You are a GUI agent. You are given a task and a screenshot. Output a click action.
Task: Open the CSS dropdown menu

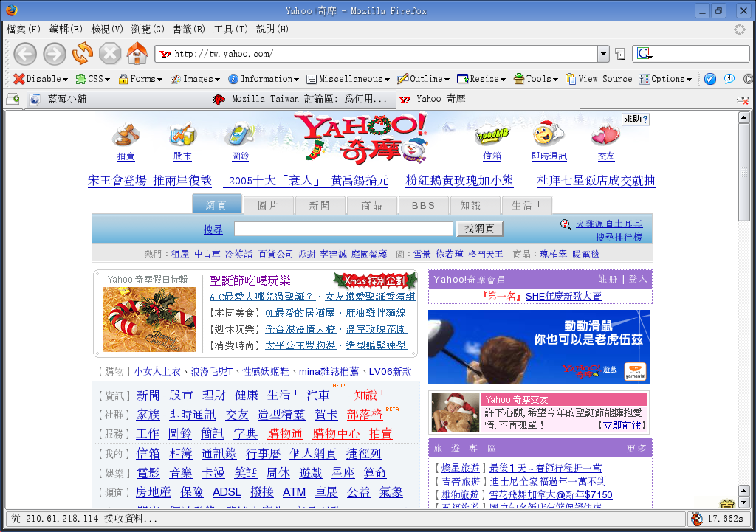click(93, 79)
